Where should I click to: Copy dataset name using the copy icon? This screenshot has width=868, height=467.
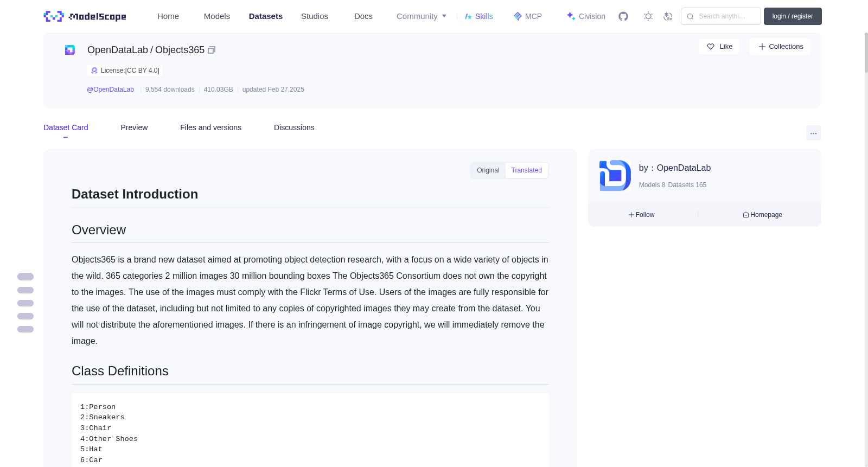coord(212,50)
